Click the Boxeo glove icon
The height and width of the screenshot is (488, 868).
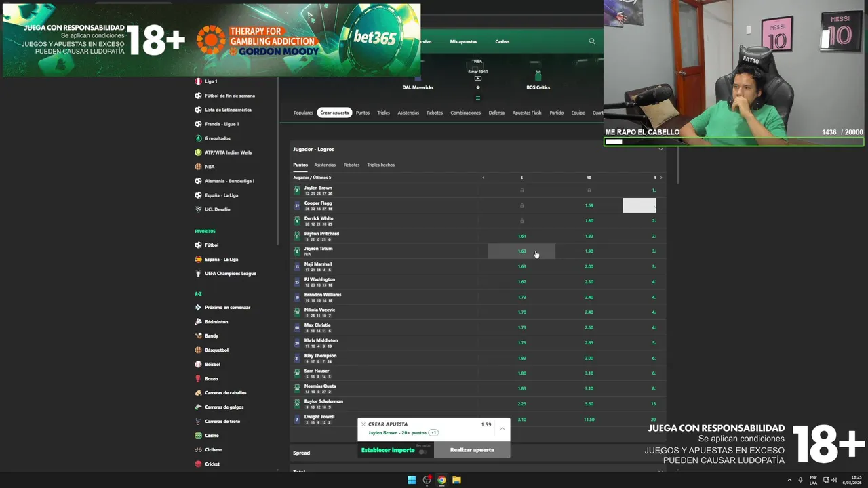198,378
